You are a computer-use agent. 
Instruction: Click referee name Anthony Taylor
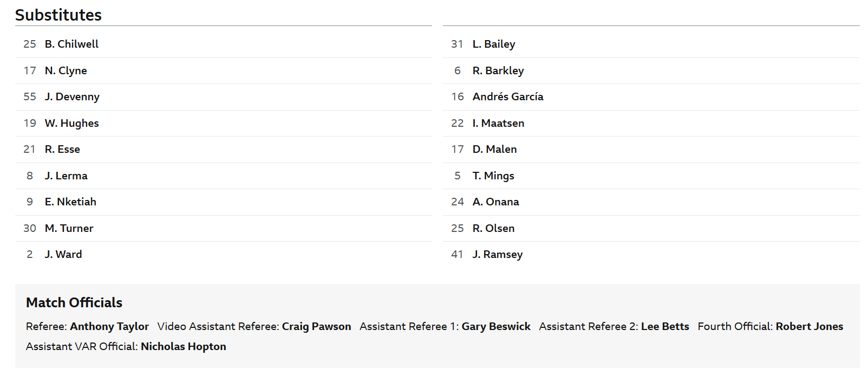[109, 326]
